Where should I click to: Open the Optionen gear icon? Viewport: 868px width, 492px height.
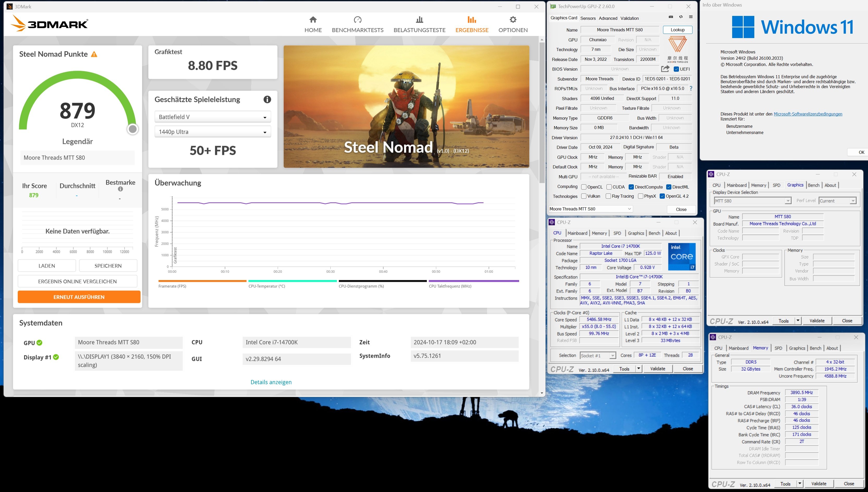pyautogui.click(x=513, y=20)
